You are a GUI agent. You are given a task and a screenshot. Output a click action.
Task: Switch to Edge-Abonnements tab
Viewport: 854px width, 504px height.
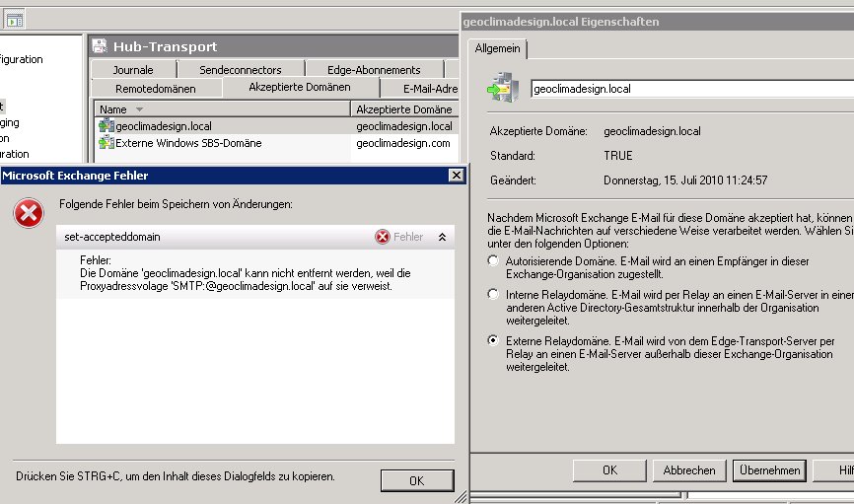pos(374,70)
